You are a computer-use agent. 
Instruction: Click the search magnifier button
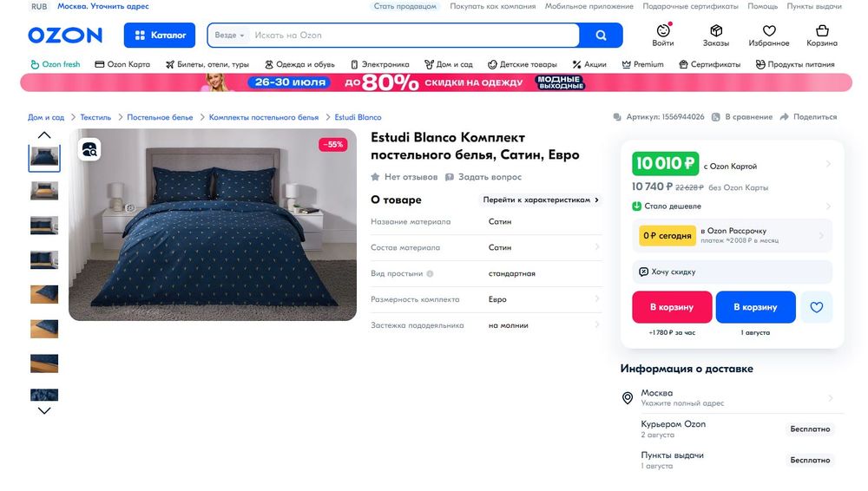601,36
